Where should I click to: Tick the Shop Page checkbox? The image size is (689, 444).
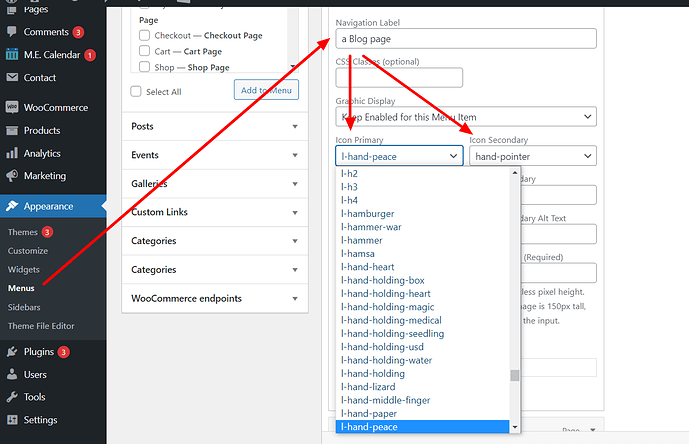145,68
